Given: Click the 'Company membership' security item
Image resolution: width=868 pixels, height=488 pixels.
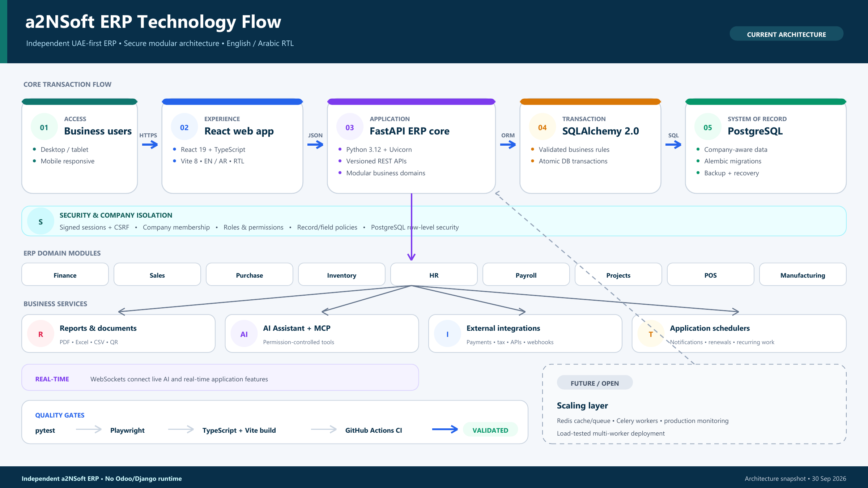Looking at the screenshot, I should [176, 227].
